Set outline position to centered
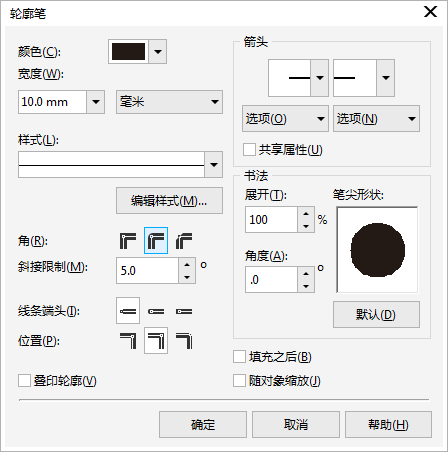The width and height of the screenshot is (448, 452). (x=156, y=341)
